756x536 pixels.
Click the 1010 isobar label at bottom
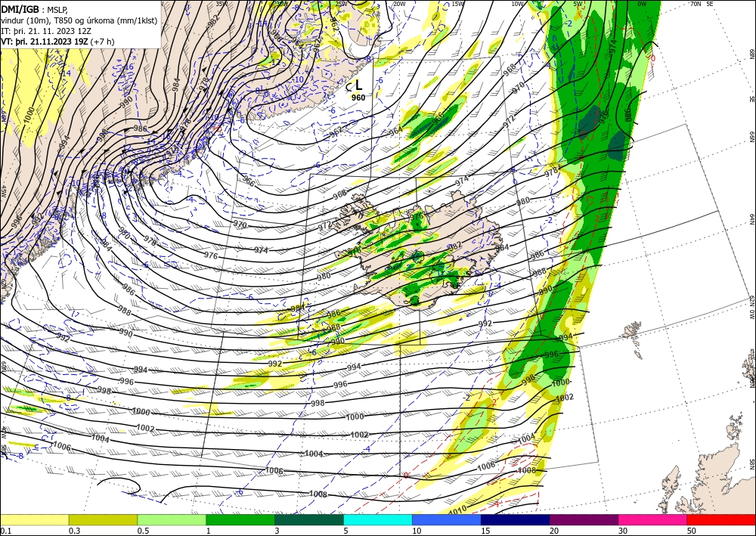pyautogui.click(x=457, y=510)
